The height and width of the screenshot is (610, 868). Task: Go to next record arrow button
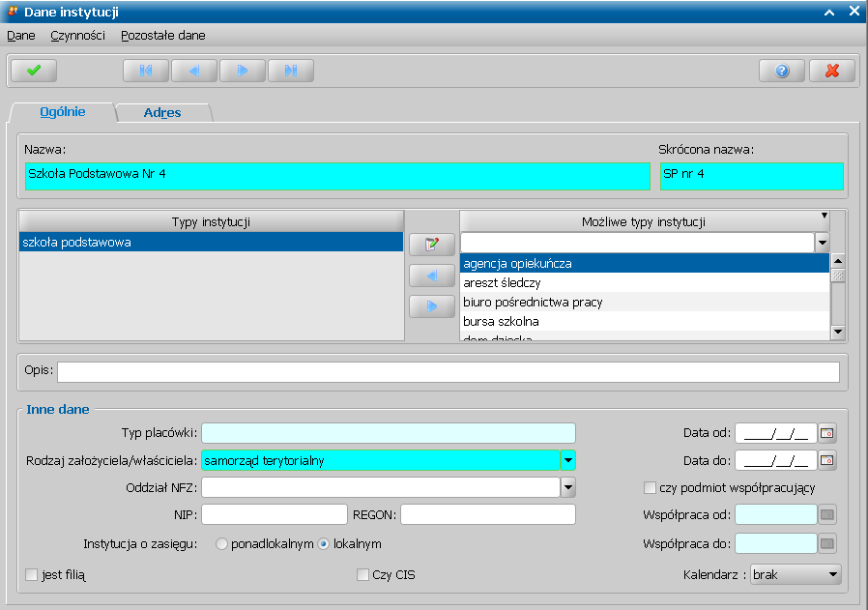click(x=243, y=71)
